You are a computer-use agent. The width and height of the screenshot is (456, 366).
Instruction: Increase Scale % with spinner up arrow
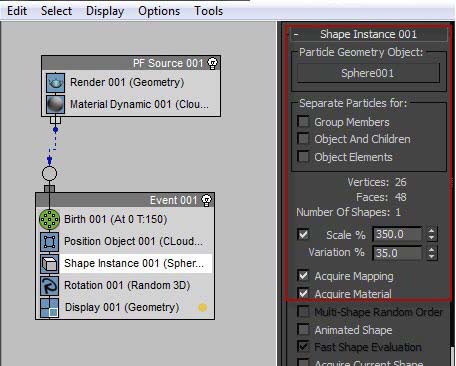(x=431, y=231)
